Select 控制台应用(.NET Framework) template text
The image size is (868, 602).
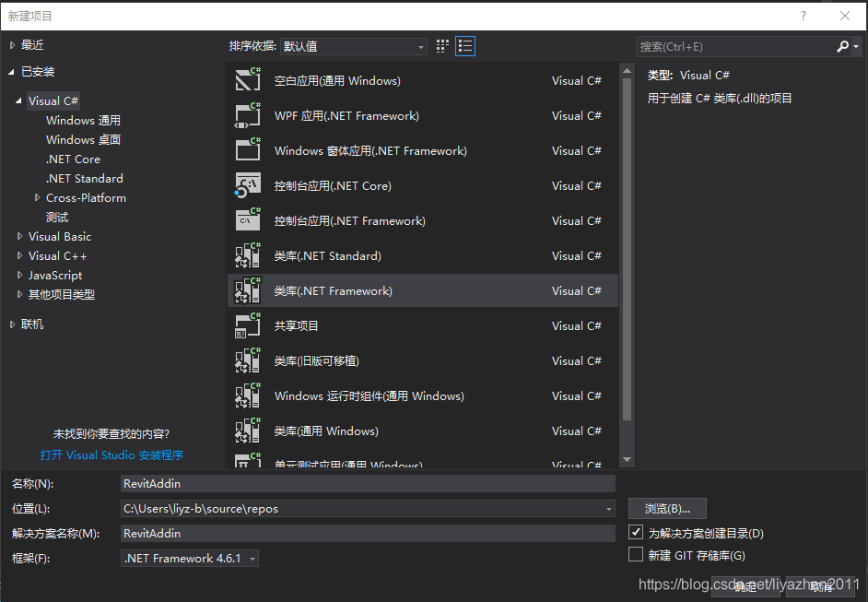click(350, 221)
